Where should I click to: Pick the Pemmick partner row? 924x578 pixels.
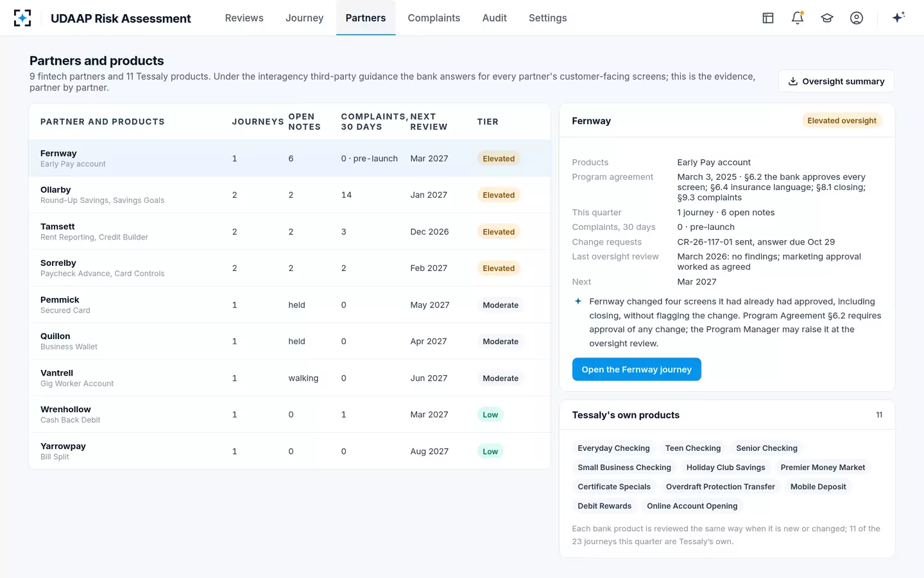click(x=289, y=305)
